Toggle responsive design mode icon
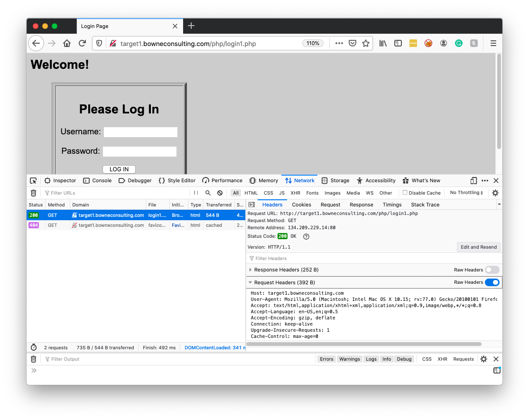This screenshot has height=420, width=529. [x=473, y=180]
